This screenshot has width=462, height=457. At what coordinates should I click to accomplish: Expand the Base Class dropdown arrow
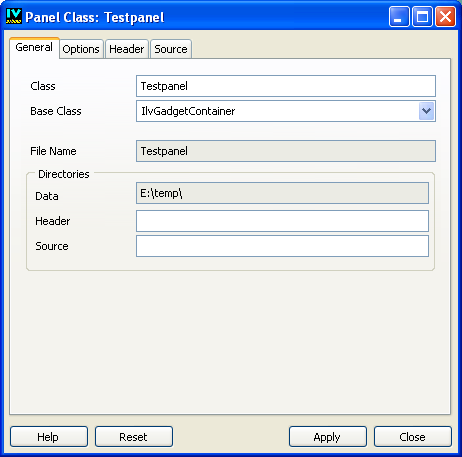pos(426,111)
